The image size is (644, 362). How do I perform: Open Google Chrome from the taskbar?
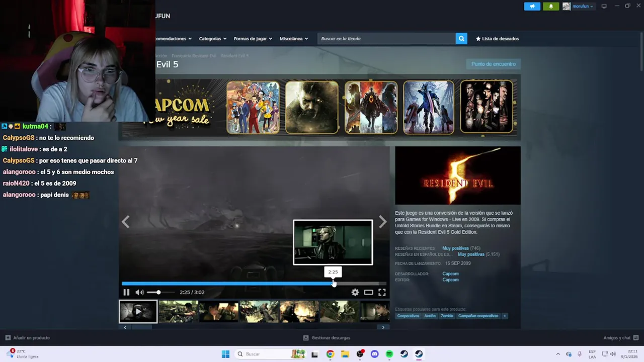coord(330,354)
